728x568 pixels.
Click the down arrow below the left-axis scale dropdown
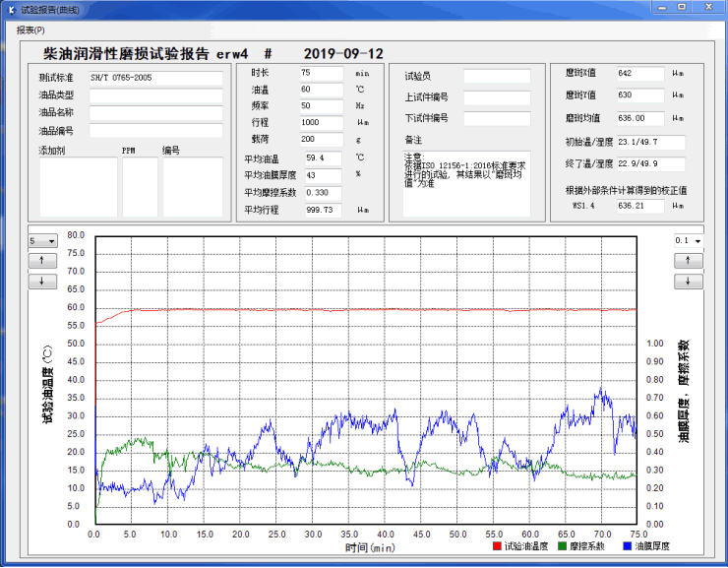(x=42, y=281)
